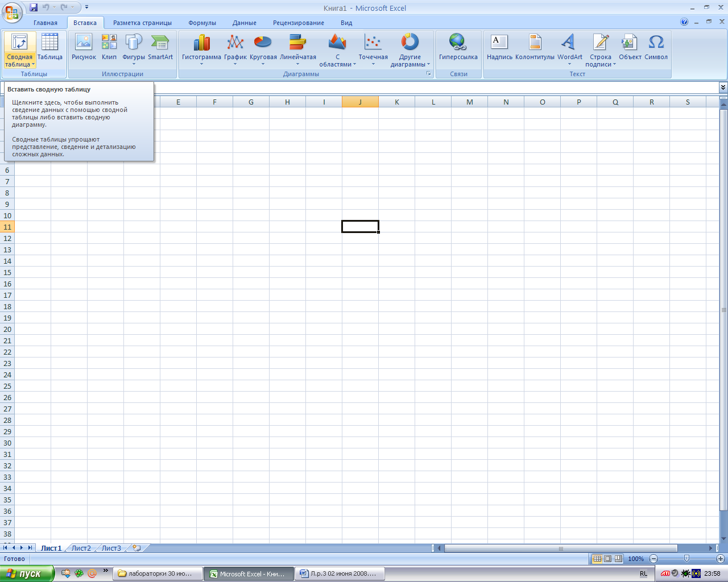The image size is (728, 582).
Task: Expand the formula bar
Action: [723, 88]
